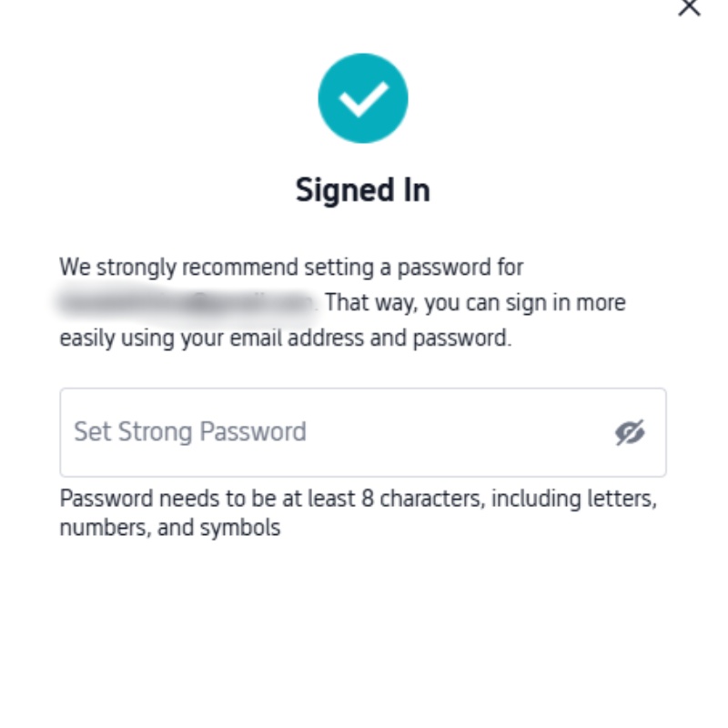
Task: Dismiss the dialog with the X icon
Action: (690, 7)
